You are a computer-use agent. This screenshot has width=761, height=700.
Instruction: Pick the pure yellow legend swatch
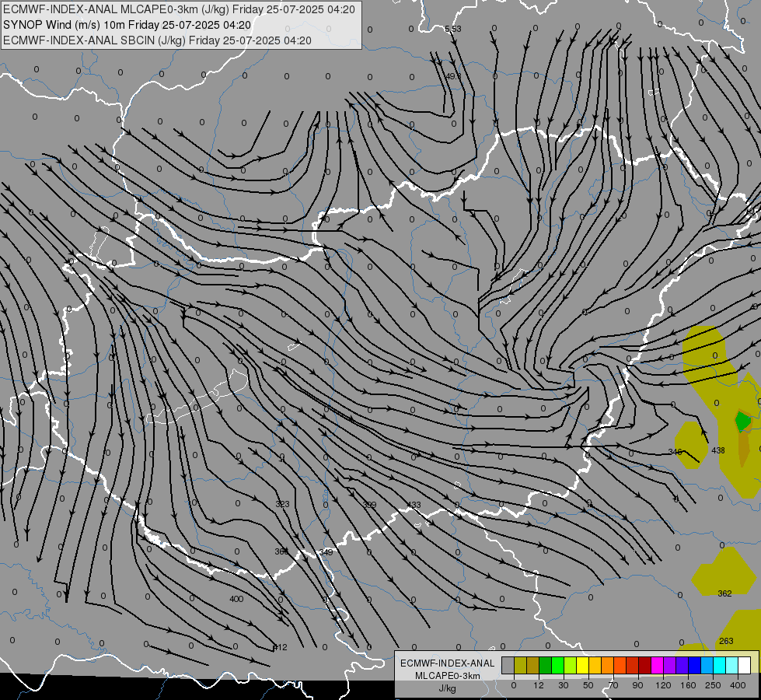click(582, 665)
